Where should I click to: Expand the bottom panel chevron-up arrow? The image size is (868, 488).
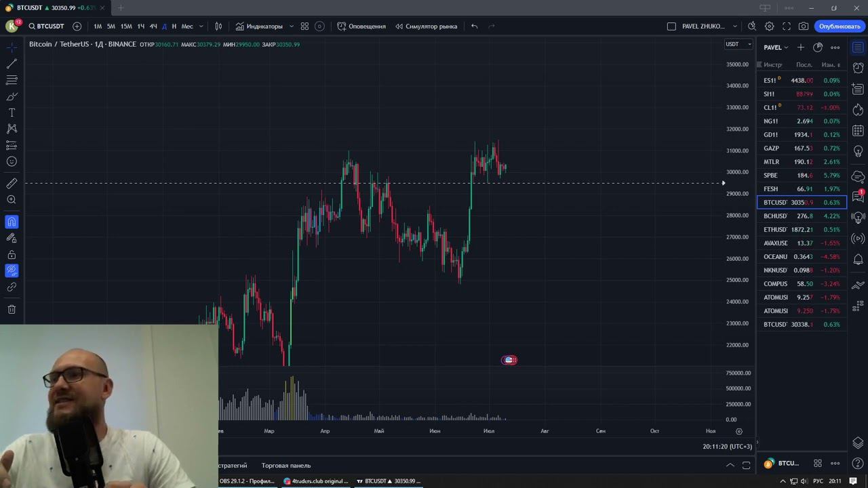730,465
